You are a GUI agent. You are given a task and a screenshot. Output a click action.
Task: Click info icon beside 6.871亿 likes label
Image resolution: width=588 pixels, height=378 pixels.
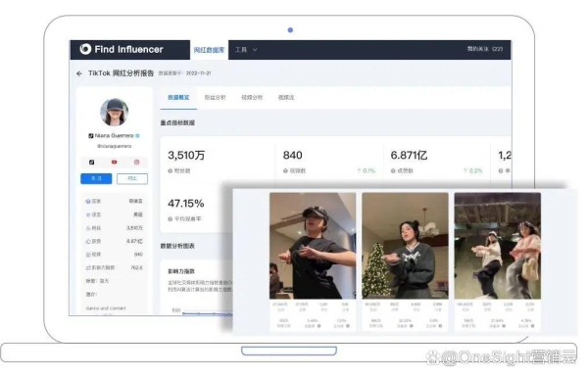pos(393,170)
